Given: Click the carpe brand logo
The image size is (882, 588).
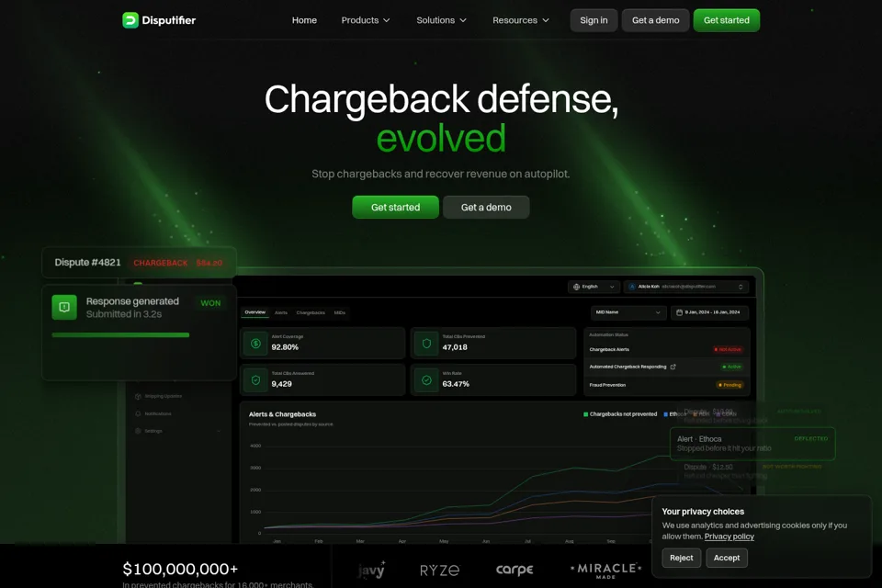Looking at the screenshot, I should pyautogui.click(x=514, y=570).
